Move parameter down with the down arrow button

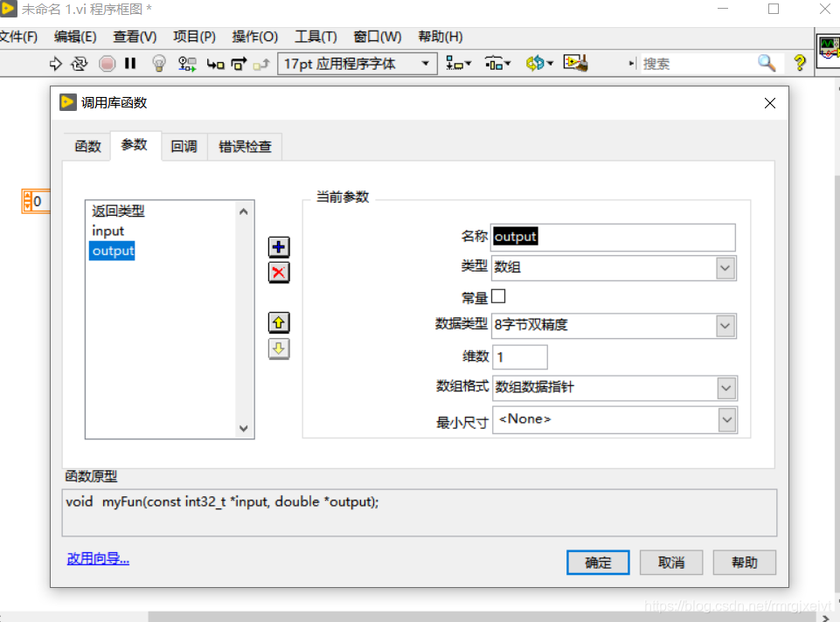coord(279,349)
